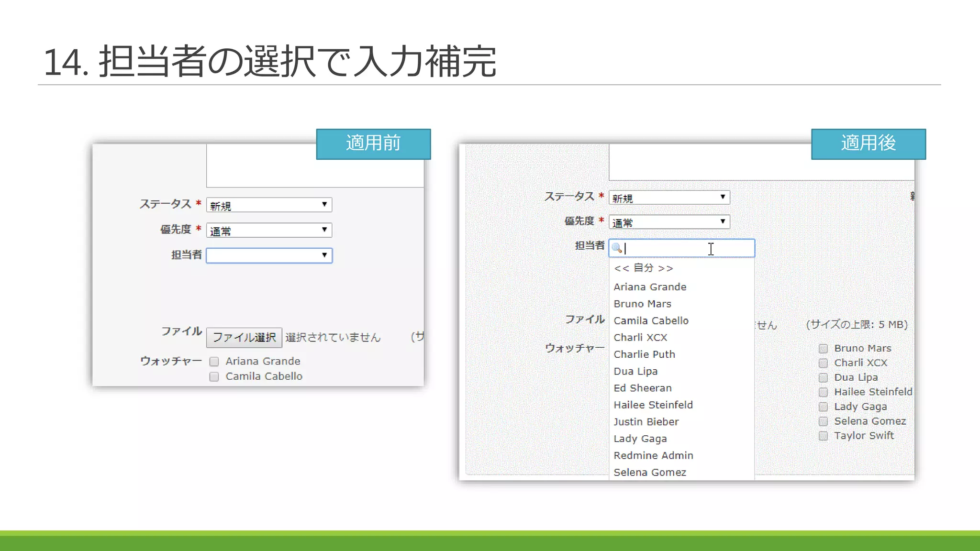Open the left panel's 担当者 dropdown
Image resolution: width=980 pixels, height=551 pixels.
pos(269,255)
